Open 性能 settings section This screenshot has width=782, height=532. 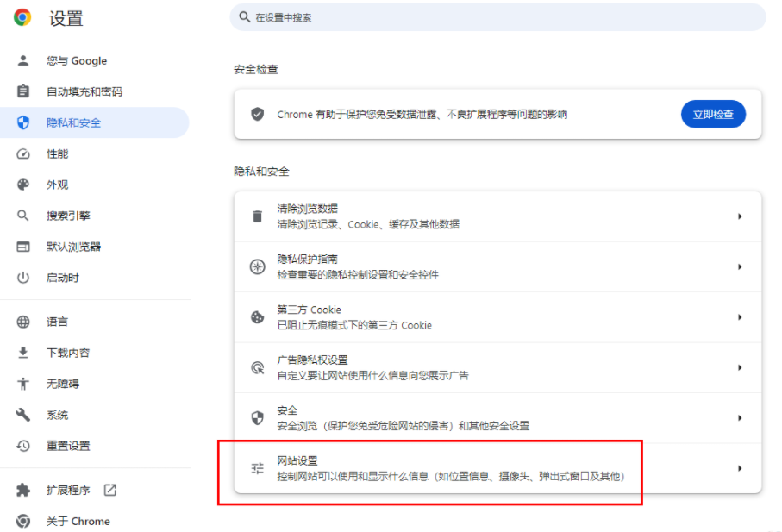pyautogui.click(x=95, y=153)
